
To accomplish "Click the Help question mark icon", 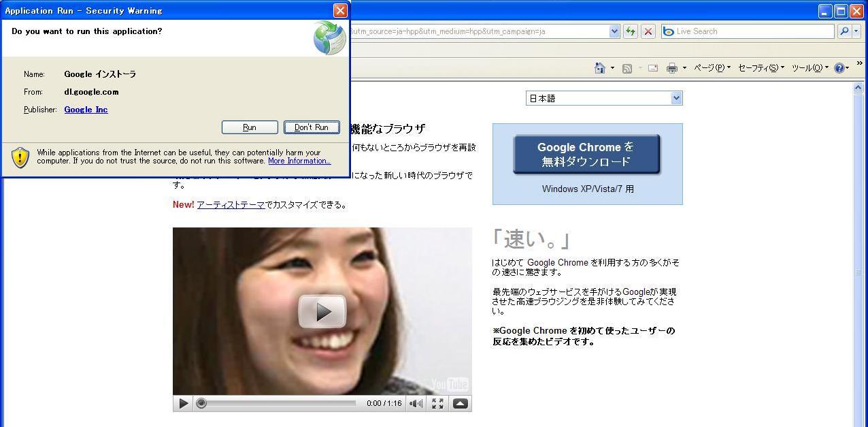I will (839, 68).
